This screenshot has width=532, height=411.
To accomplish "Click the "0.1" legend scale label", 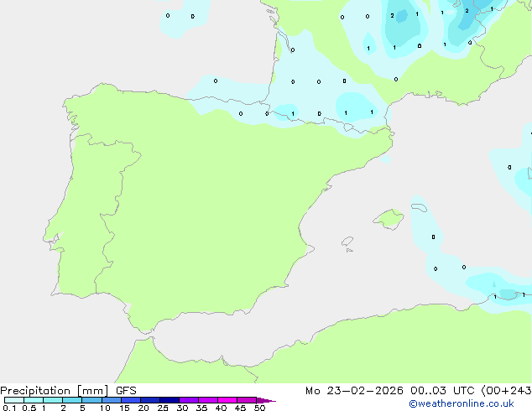I will click(9, 408).
